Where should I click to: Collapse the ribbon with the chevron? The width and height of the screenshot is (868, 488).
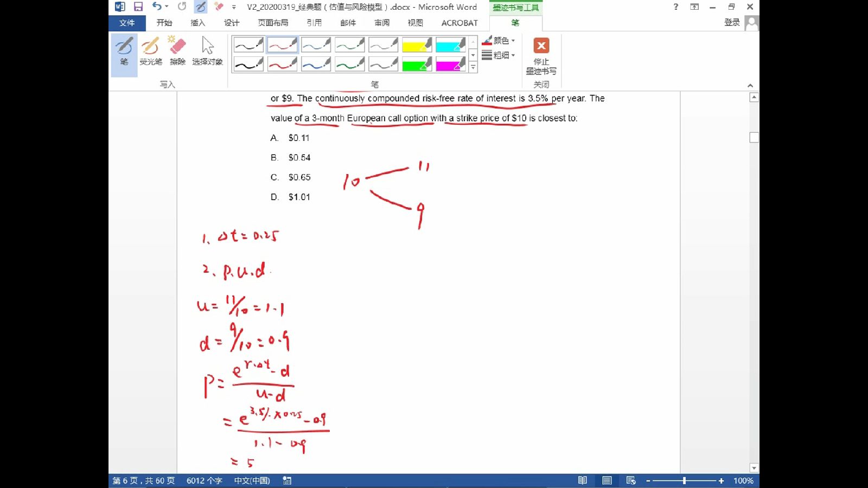pos(750,85)
